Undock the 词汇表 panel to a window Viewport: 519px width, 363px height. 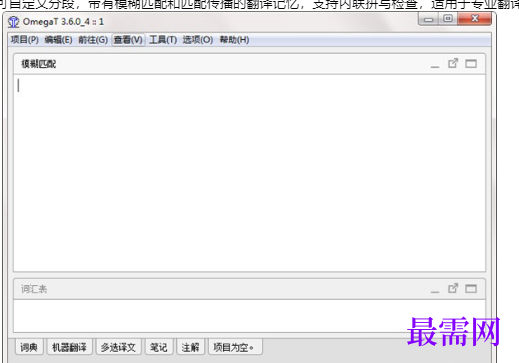[453, 288]
